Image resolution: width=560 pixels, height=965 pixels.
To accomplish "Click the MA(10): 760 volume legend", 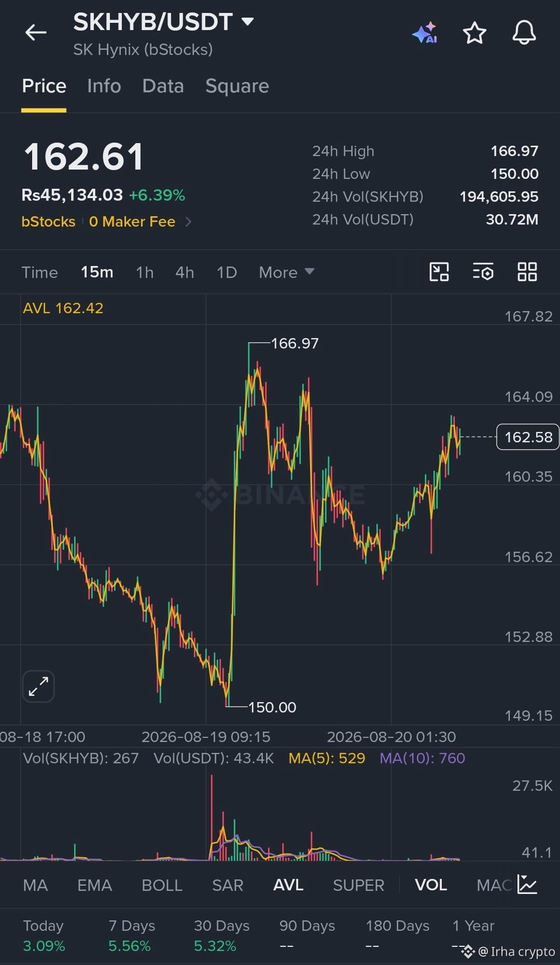I will (422, 758).
